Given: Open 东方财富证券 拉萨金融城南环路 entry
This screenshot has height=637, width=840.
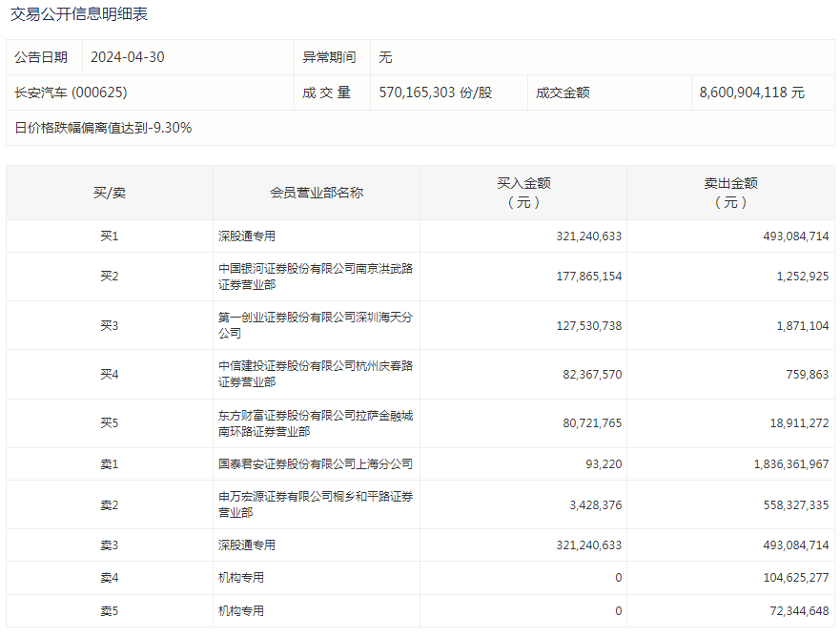Looking at the screenshot, I should [x=315, y=423].
